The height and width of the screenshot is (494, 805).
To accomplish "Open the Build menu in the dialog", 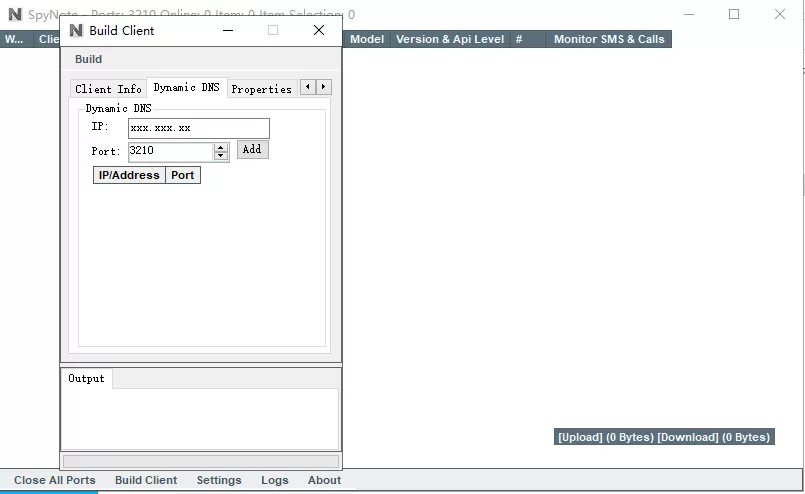I will [x=88, y=59].
